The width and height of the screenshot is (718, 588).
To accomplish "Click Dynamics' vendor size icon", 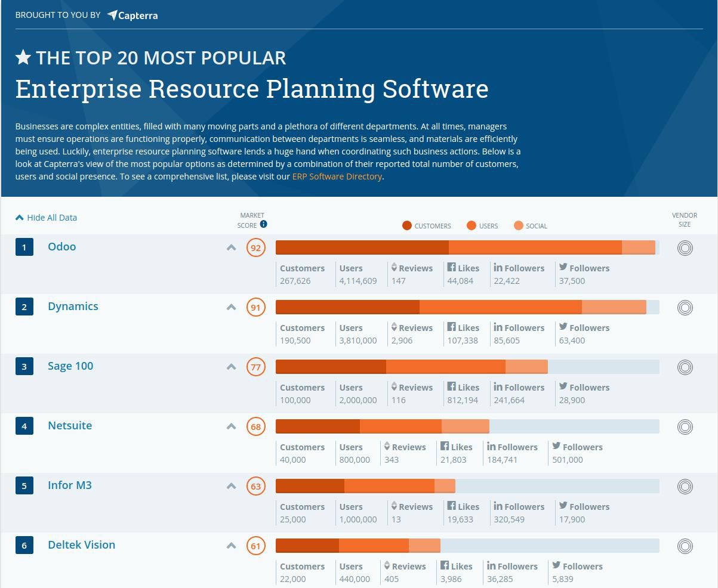I will point(685,308).
